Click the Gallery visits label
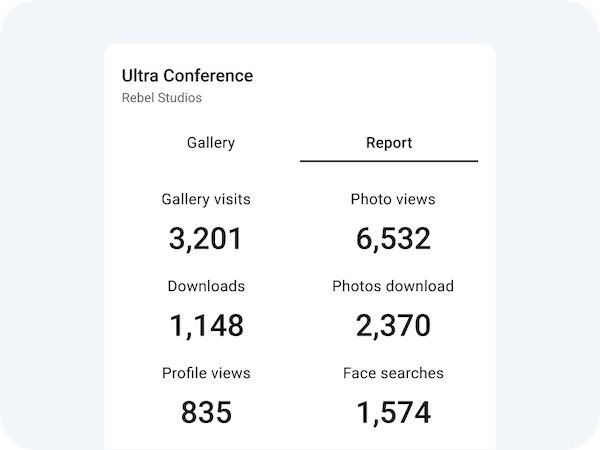Screen dimensions: 600x450 (206, 199)
